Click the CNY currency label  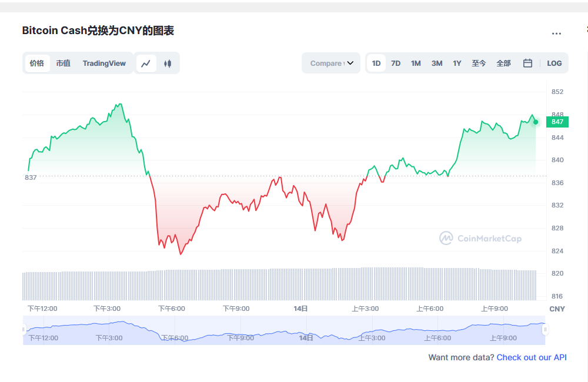(x=557, y=309)
